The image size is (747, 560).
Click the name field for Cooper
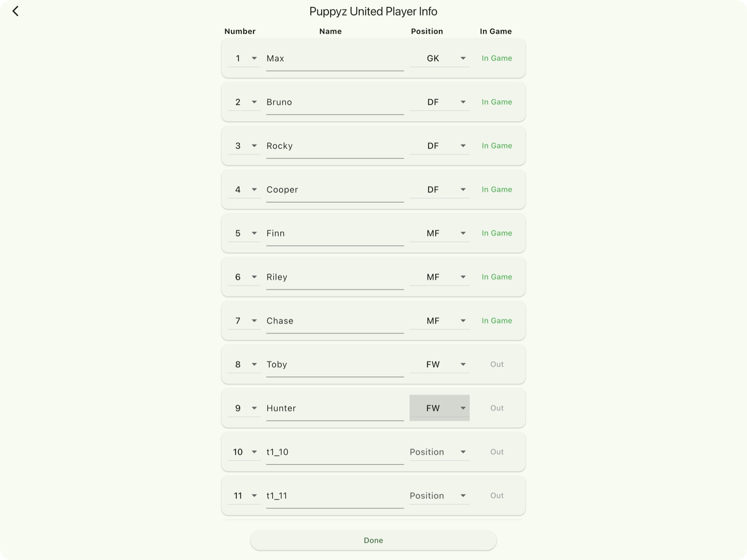[x=334, y=189]
